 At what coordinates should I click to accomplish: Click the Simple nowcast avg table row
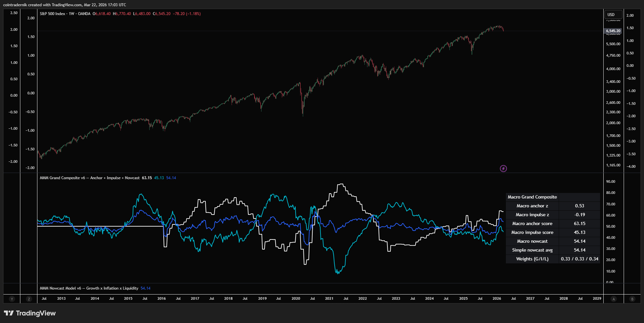tap(532, 250)
